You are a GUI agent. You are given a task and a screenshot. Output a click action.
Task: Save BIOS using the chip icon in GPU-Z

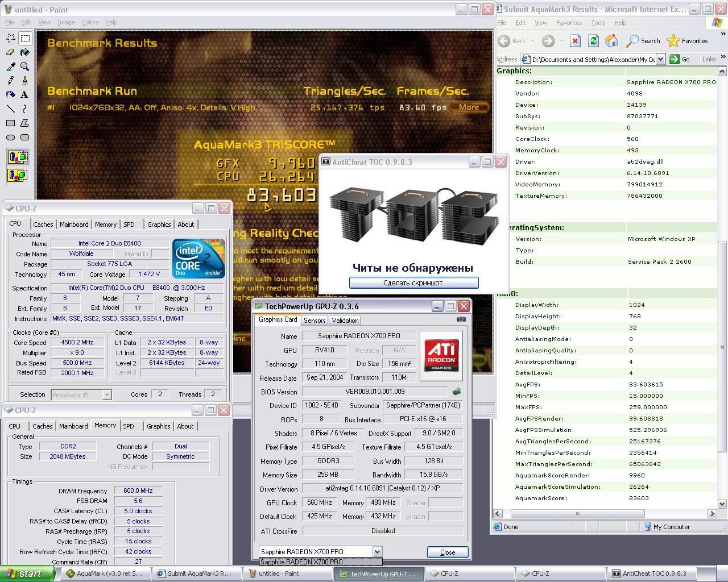pos(456,392)
